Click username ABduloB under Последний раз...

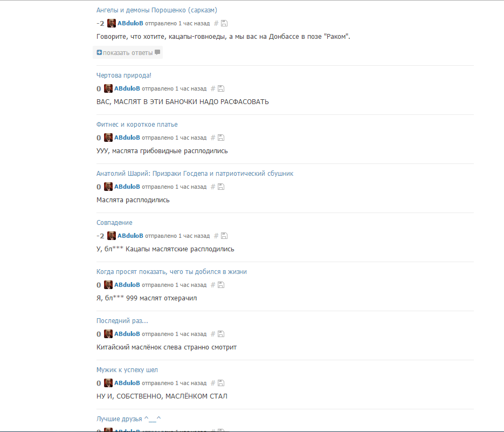click(127, 333)
